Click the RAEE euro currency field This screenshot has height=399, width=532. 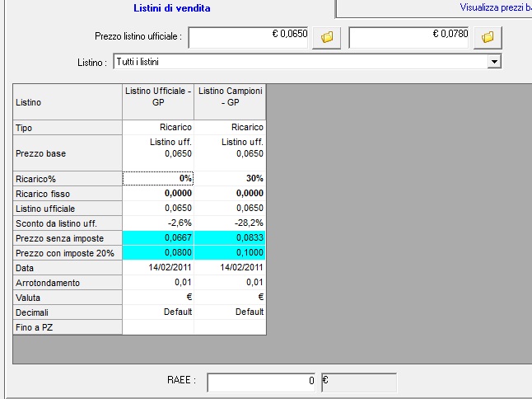click(359, 383)
